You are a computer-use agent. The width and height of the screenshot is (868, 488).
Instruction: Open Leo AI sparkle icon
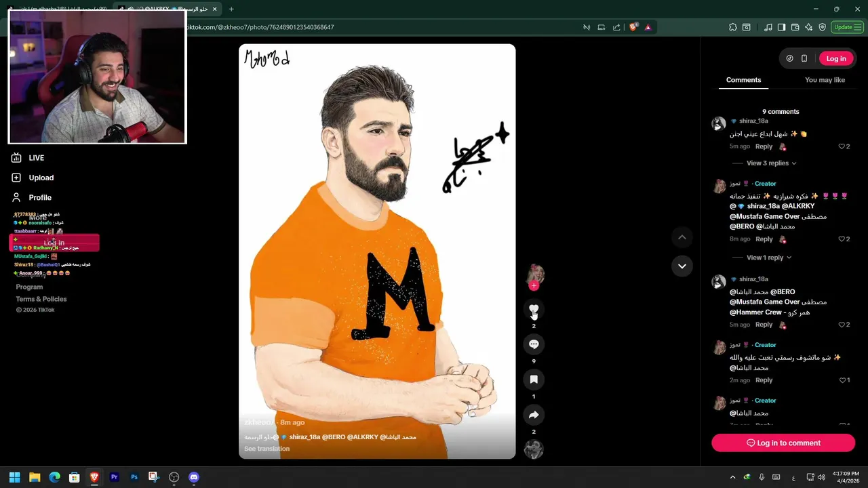pyautogui.click(x=808, y=27)
